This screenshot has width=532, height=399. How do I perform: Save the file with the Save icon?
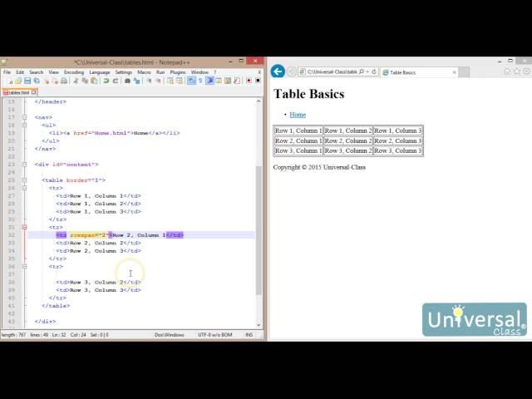(27, 81)
